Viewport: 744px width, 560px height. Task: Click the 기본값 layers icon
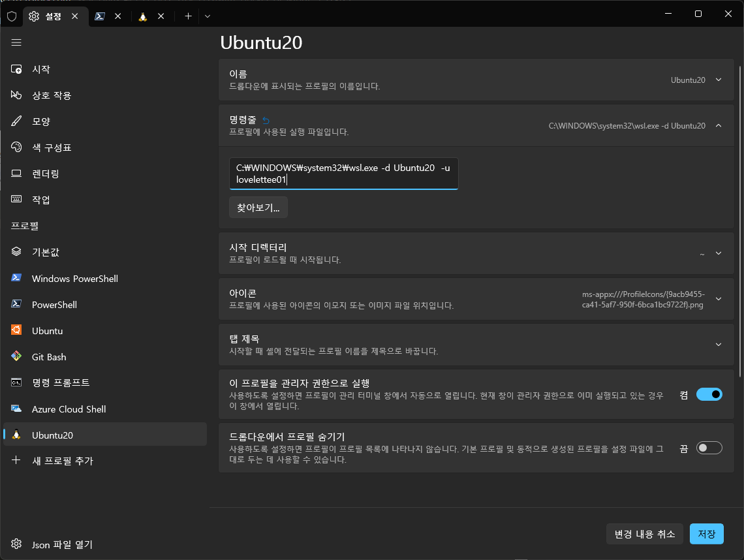pos(16,251)
